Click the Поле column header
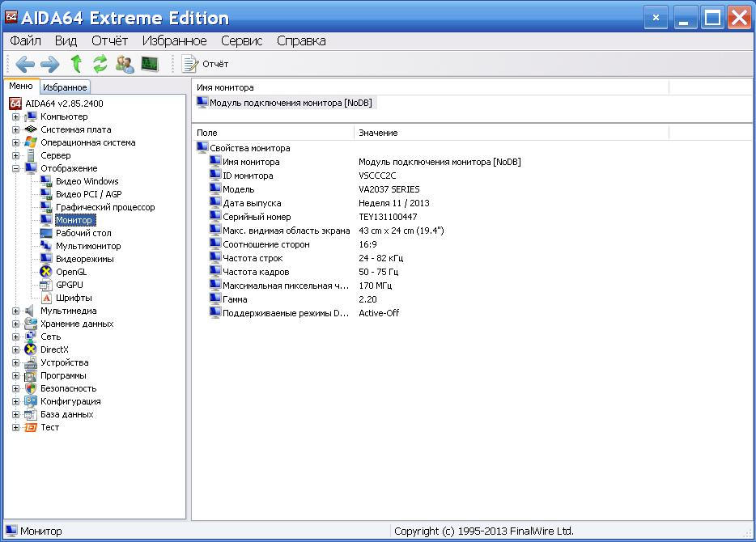 [274, 133]
